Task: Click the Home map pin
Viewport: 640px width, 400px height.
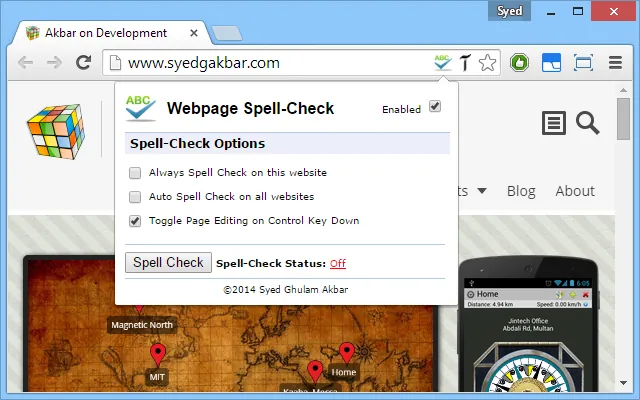Action: pyautogui.click(x=347, y=353)
